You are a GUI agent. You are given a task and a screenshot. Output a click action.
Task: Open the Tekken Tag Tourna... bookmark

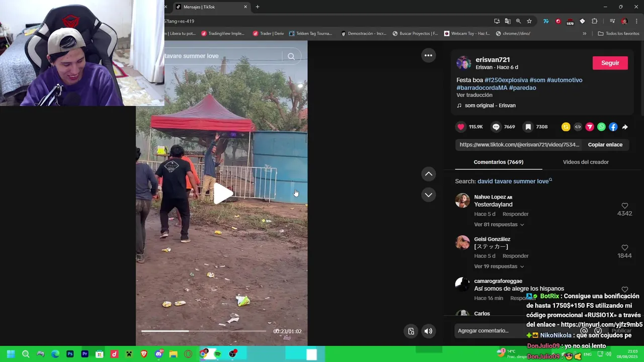coord(311,34)
